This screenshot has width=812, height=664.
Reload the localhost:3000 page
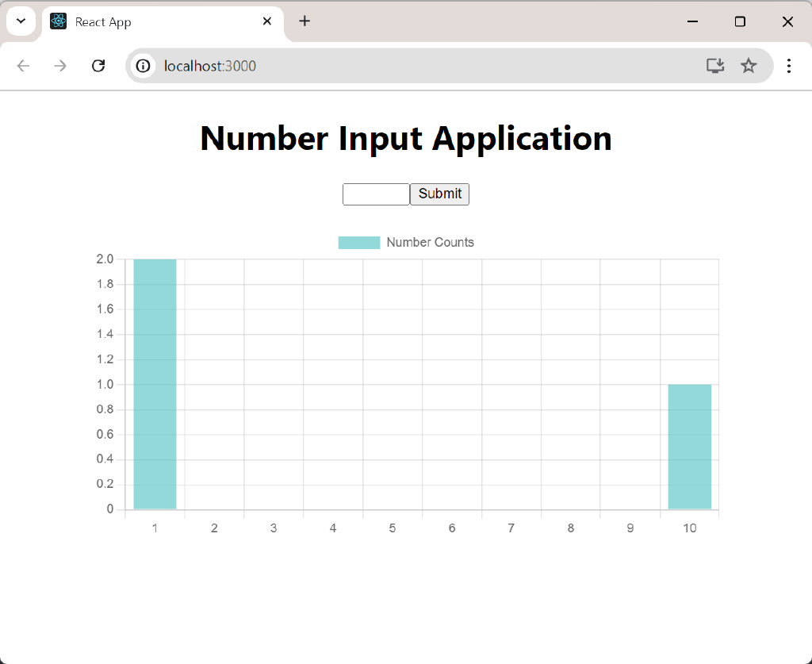pos(98,66)
